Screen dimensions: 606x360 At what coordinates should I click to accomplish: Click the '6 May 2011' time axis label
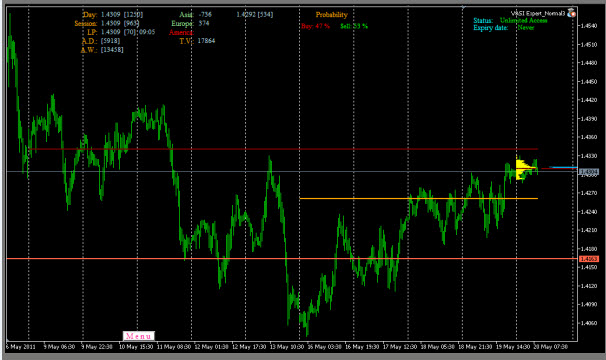click(x=20, y=346)
